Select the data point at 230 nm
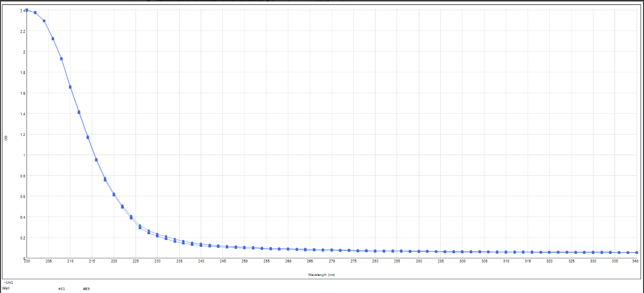Screen dimensions: 644x293 pos(157,235)
